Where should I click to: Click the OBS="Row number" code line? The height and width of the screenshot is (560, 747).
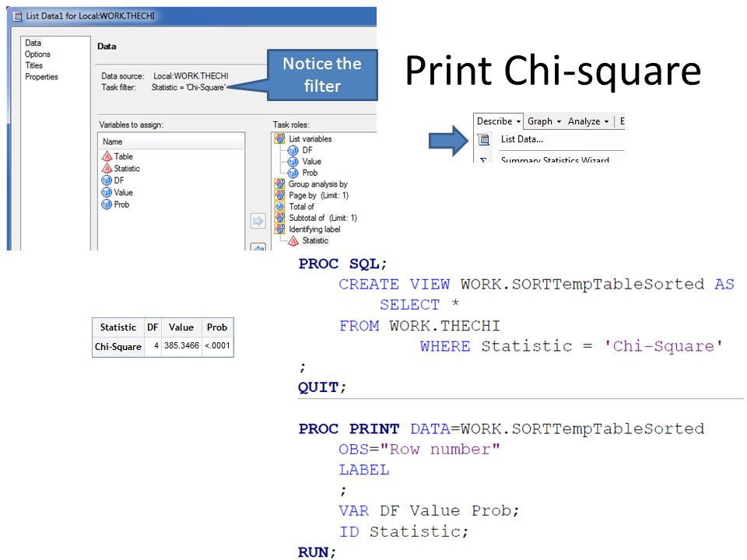pos(419,449)
